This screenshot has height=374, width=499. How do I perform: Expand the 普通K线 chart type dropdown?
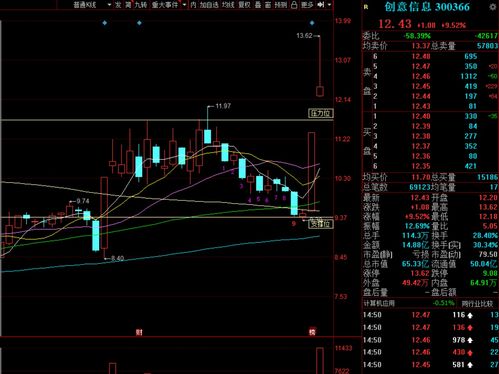click(x=109, y=5)
